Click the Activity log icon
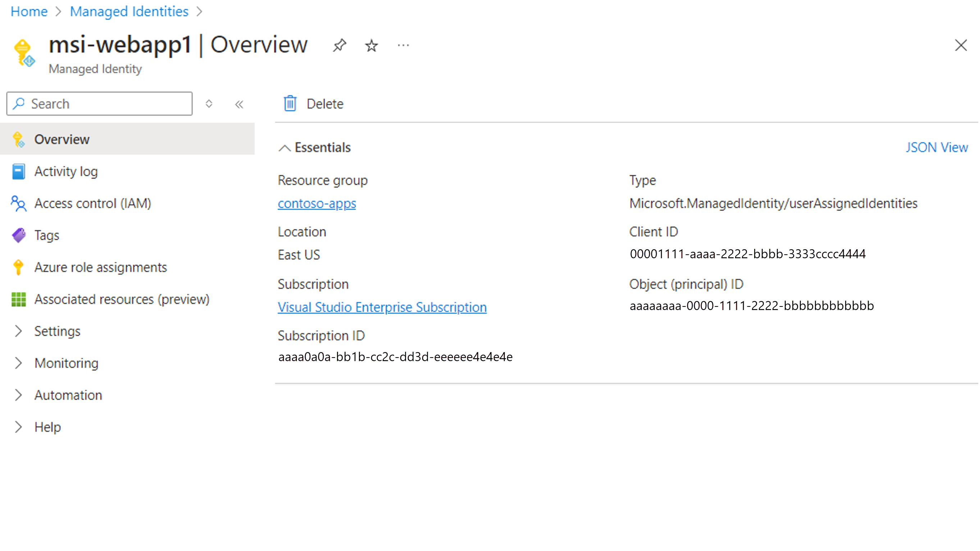Screen dimensions: 980x551 pyautogui.click(x=18, y=171)
